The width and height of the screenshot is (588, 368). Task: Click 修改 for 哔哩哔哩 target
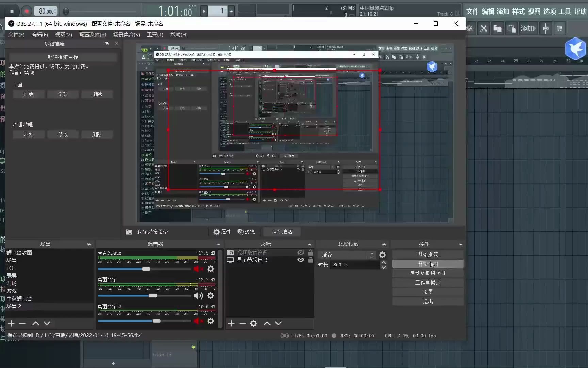pyautogui.click(x=63, y=134)
